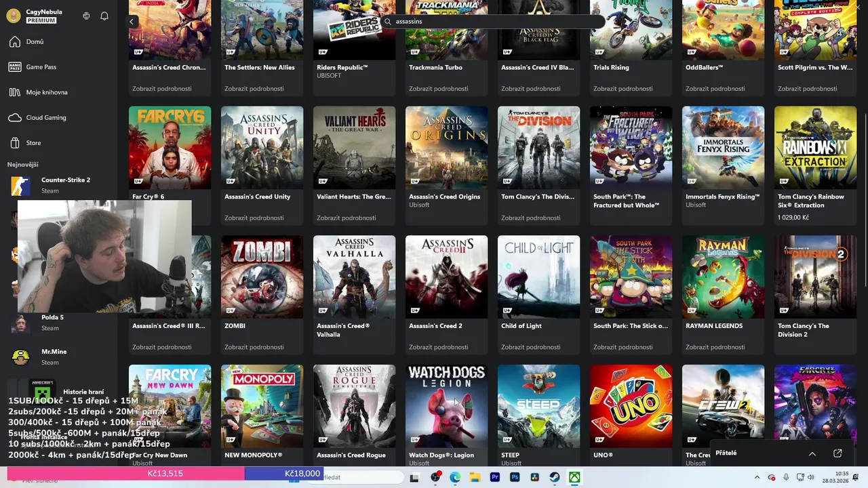Open The Crew 2 cover art

pyautogui.click(x=723, y=406)
